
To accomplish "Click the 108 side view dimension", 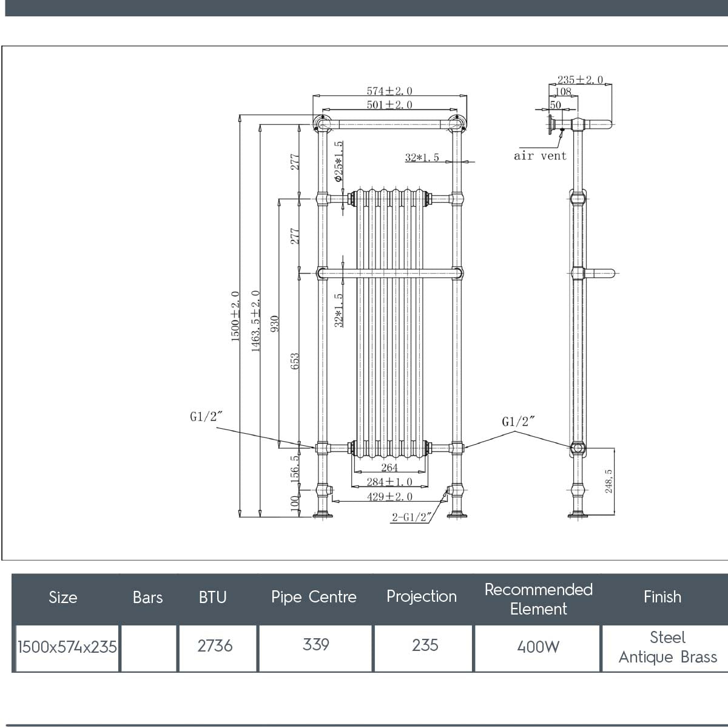I will [563, 92].
